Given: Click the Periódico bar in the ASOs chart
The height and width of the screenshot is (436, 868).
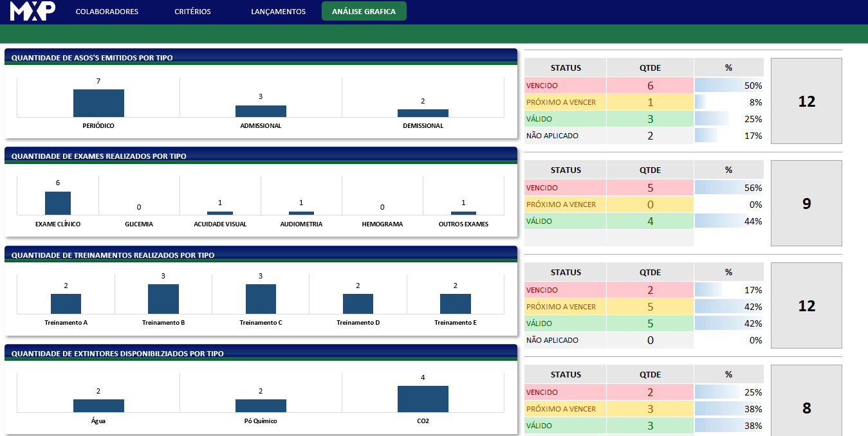Looking at the screenshot, I should 98,103.
